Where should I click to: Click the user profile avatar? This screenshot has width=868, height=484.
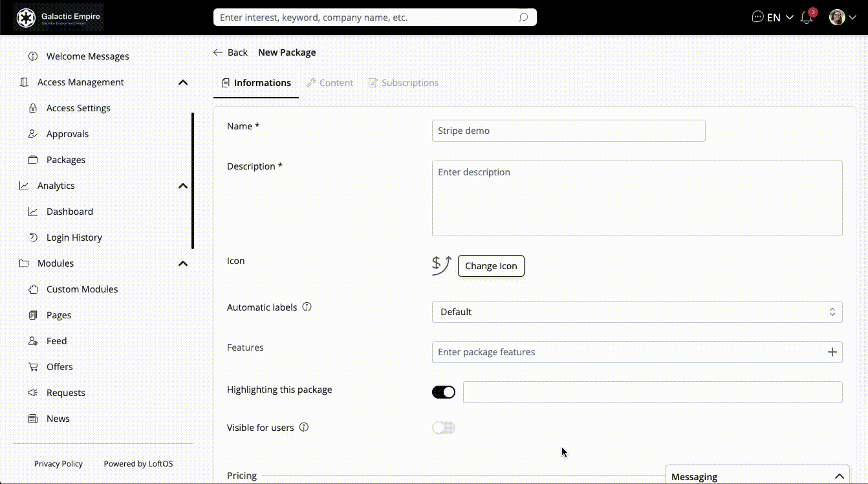837,17
